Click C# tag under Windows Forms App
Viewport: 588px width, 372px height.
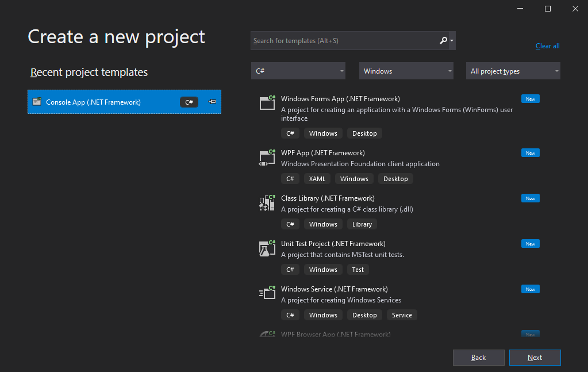290,133
